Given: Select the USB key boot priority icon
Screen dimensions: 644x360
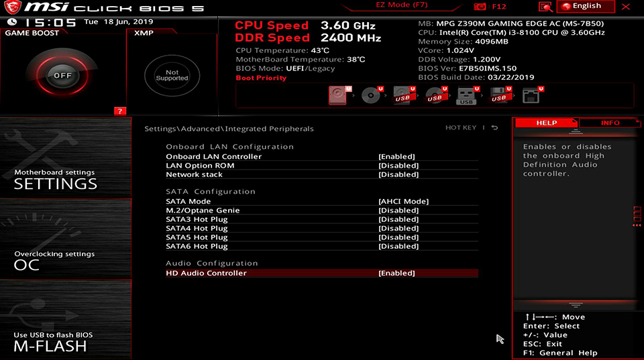Looking at the screenshot, I should tap(468, 95).
